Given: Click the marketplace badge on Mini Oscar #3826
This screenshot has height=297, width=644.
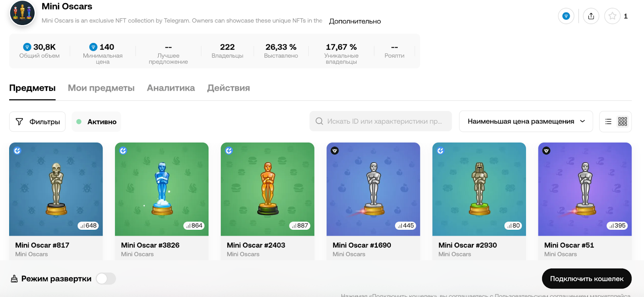Looking at the screenshot, I should point(123,151).
